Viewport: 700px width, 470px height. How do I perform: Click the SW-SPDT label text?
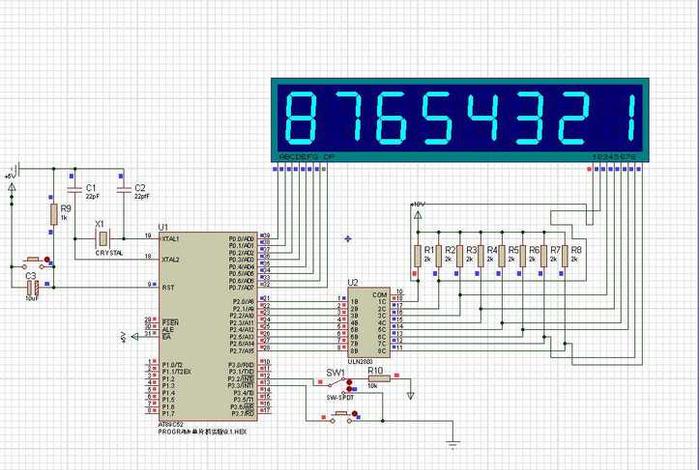click(340, 397)
